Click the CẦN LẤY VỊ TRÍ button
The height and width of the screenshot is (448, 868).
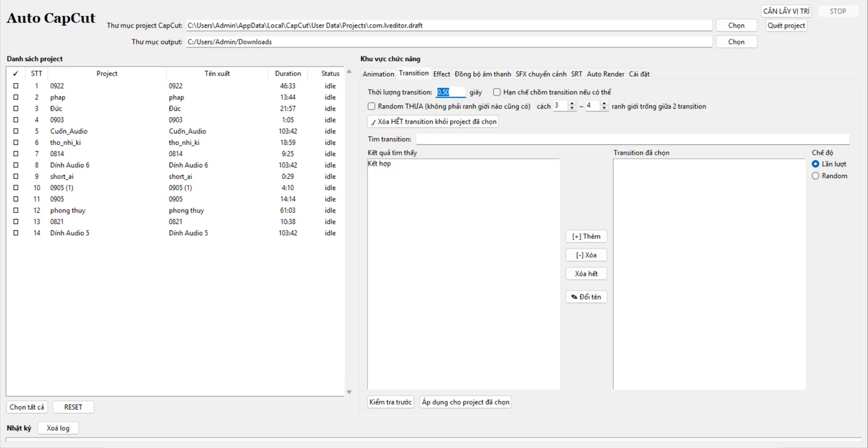(786, 11)
